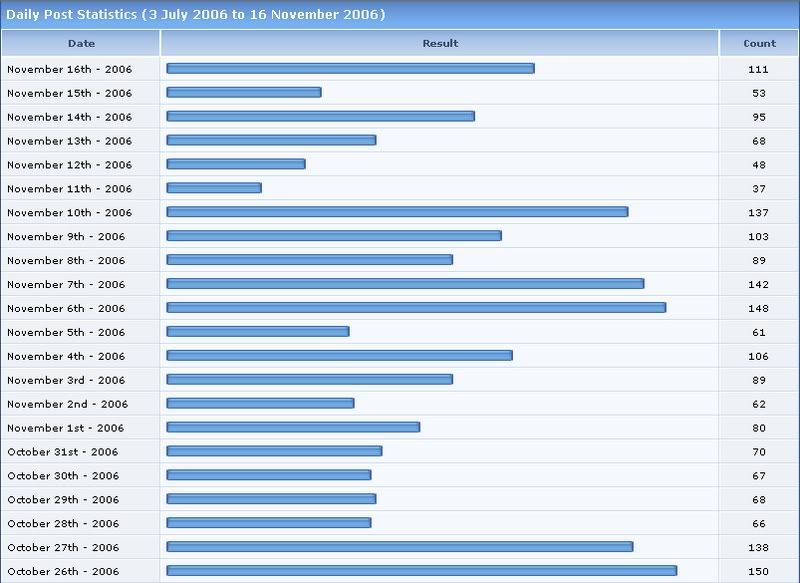The image size is (800, 583).
Task: Click the result bar for October 27th
Action: [399, 547]
